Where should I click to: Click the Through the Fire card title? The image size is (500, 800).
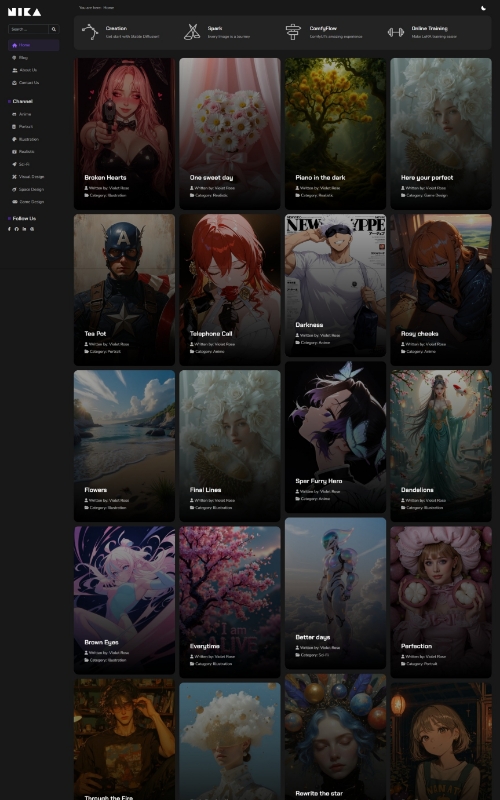pos(109,797)
